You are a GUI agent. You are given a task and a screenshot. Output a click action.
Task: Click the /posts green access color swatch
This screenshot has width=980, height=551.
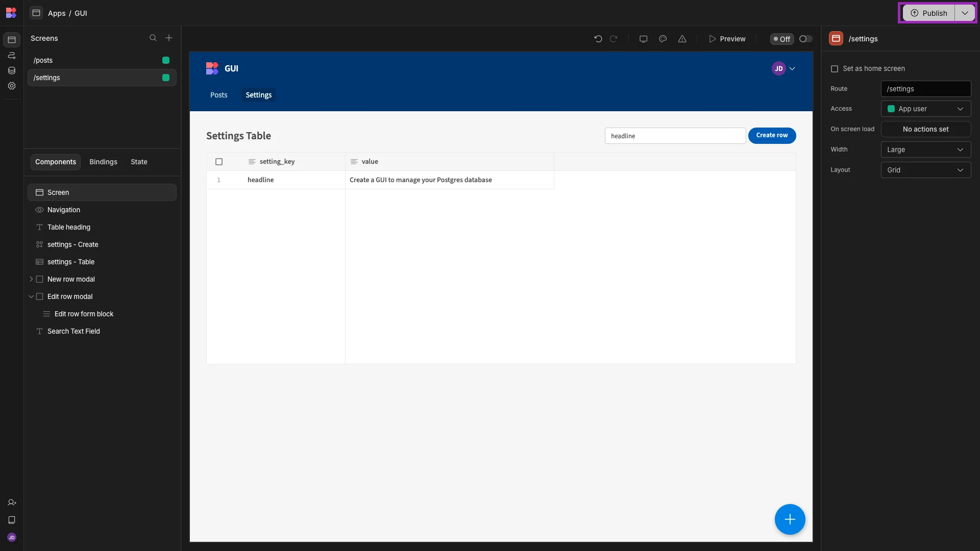166,60
